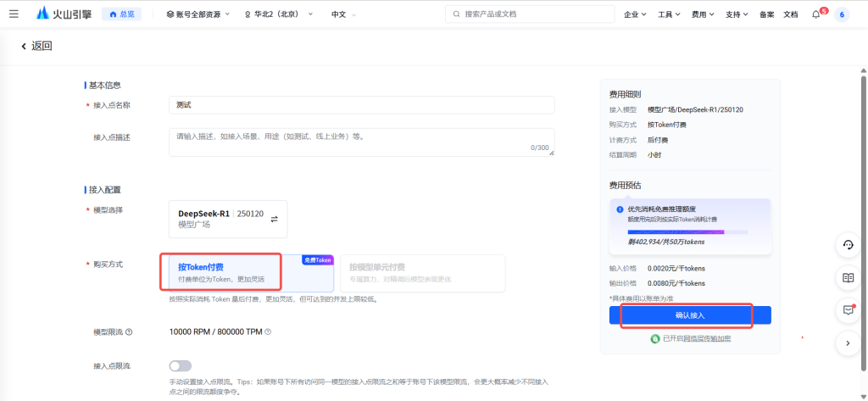Screen dimensions: 868x401
Task: Click the 后付费 billing value
Action: [658, 140]
